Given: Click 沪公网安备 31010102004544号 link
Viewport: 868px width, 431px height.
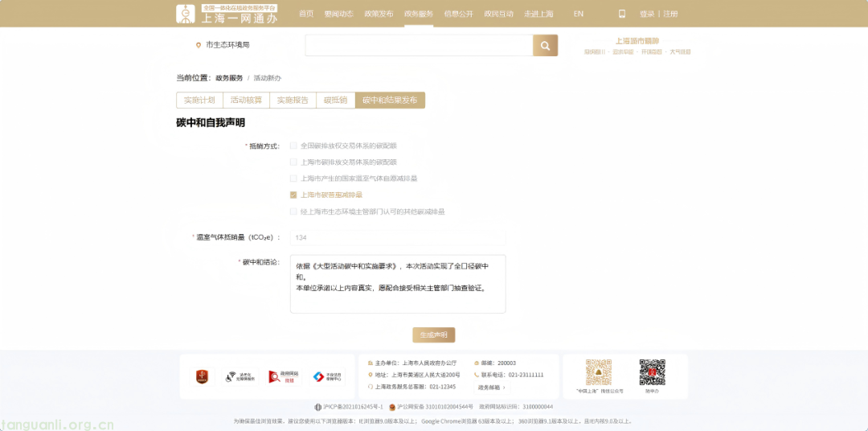Looking at the screenshot, I should [435, 407].
